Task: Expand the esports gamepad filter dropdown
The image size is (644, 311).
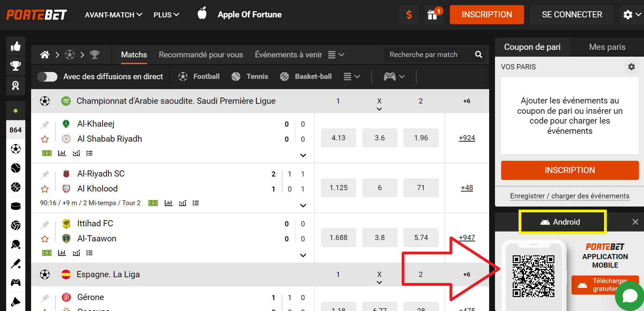Action: [394, 76]
